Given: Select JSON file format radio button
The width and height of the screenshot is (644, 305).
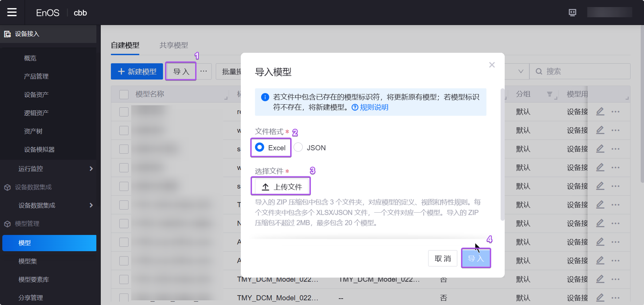Looking at the screenshot, I should coord(298,147).
